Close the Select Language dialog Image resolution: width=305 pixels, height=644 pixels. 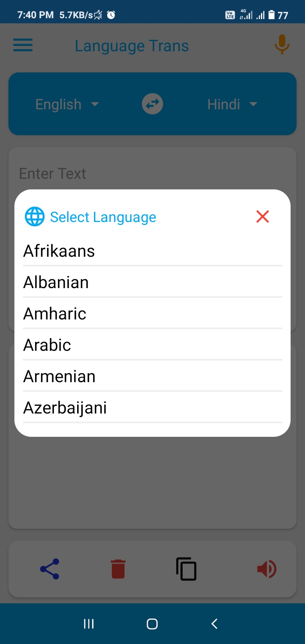click(x=263, y=217)
